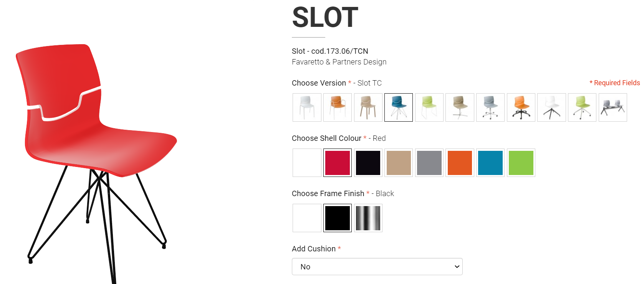Image resolution: width=644 pixels, height=284 pixels.
Task: Pick the green shell colour
Action: [521, 163]
